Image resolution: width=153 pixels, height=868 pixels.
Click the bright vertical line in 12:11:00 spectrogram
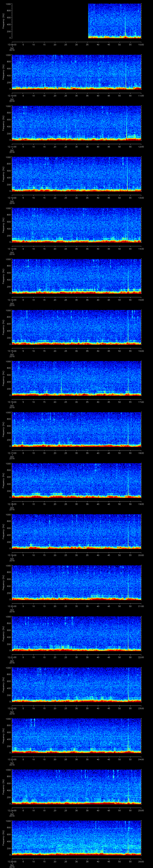pos(126,123)
